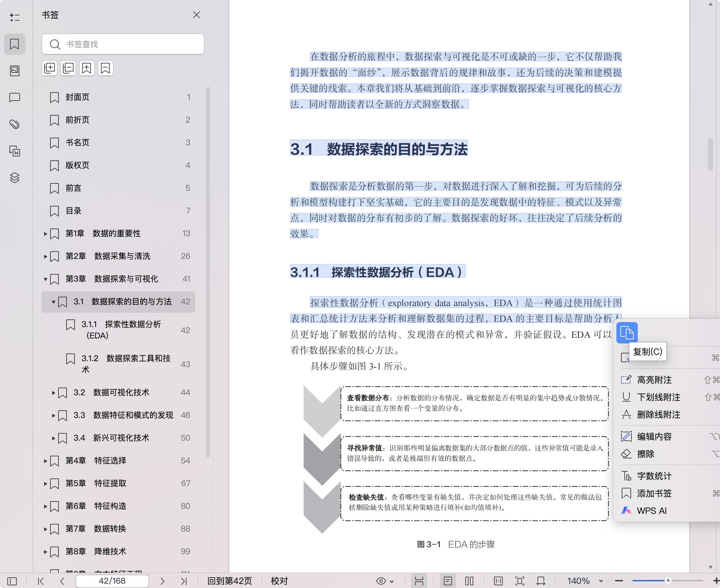Go to next page arrow
The image size is (720, 588).
(x=162, y=581)
